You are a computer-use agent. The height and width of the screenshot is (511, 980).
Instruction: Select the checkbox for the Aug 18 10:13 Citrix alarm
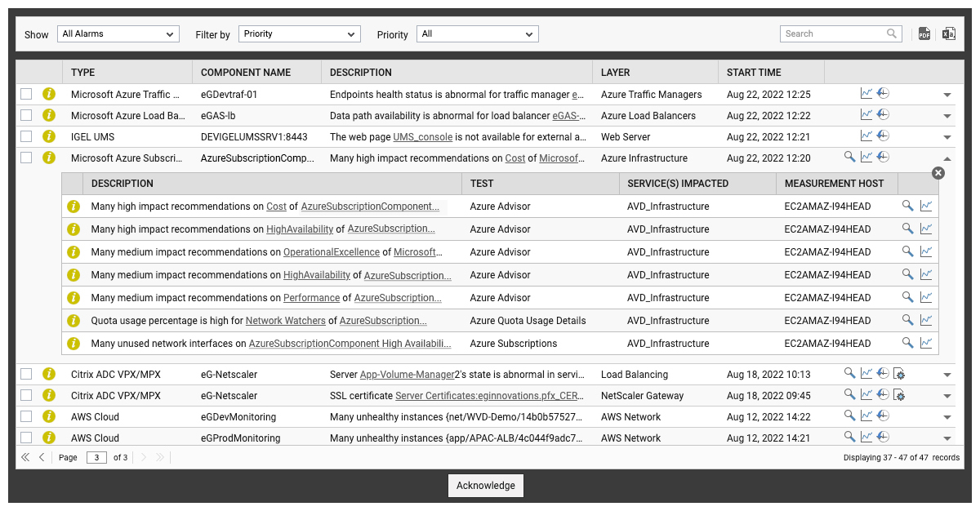[x=26, y=374]
